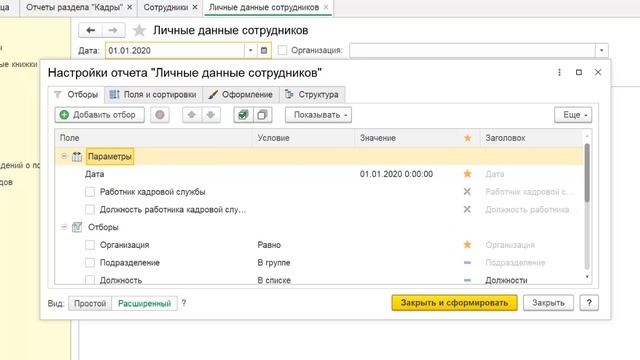Move filter down with the down arrow
This screenshot has width=640, height=360.
point(211,115)
